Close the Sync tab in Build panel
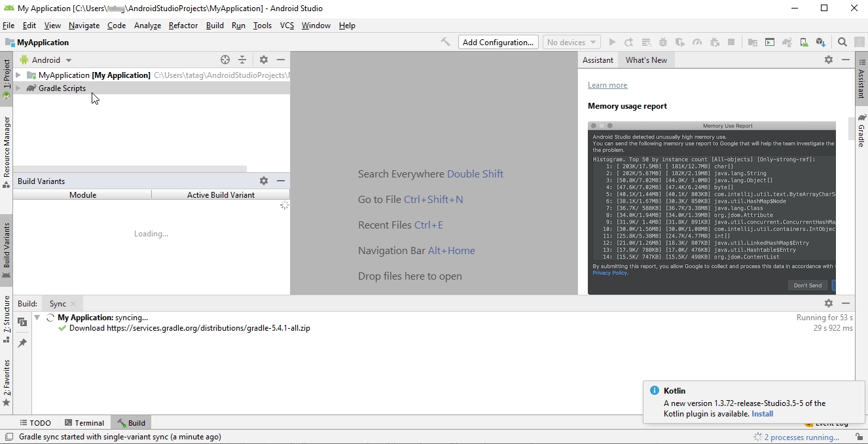This screenshot has height=444, width=868. click(73, 304)
